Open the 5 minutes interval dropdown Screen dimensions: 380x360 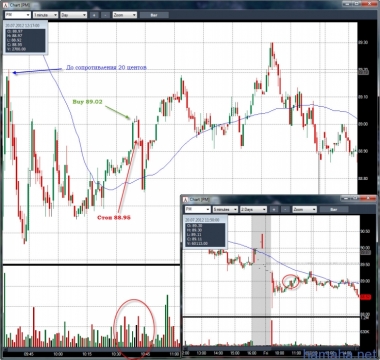click(225, 209)
